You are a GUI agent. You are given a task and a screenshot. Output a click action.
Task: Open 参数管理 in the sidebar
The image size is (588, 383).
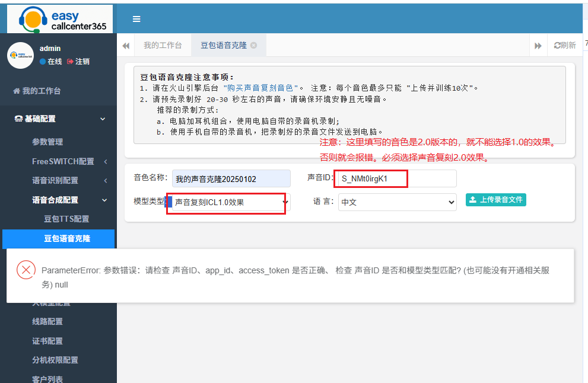click(47, 142)
